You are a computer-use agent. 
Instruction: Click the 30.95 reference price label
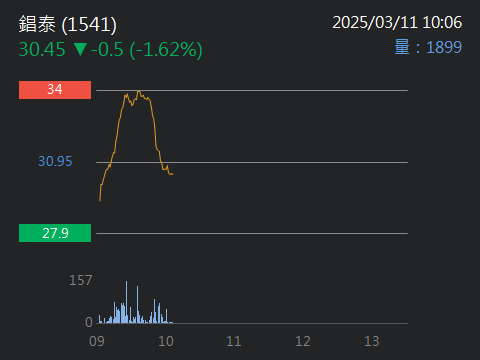click(55, 161)
